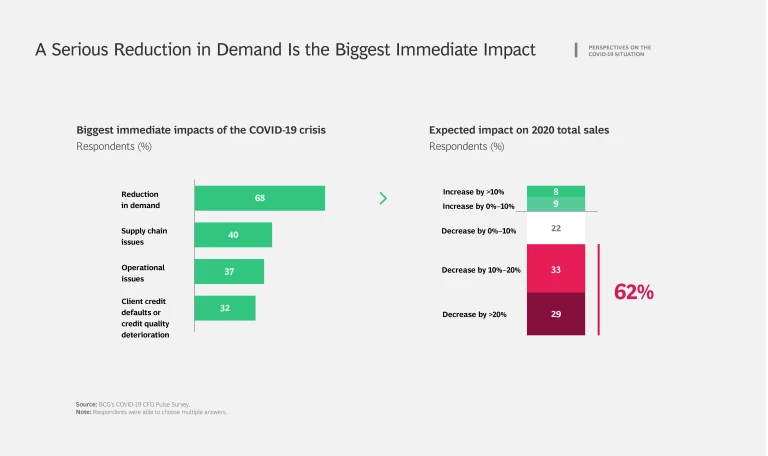This screenshot has height=456, width=768.
Task: Select the 'Perspectives on the COVID-19 situation' tag
Action: click(620, 50)
